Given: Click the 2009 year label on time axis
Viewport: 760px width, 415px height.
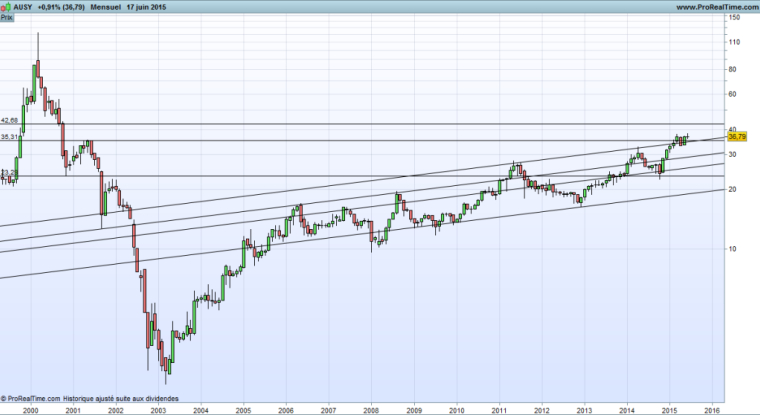Looking at the screenshot, I should click(x=414, y=410).
